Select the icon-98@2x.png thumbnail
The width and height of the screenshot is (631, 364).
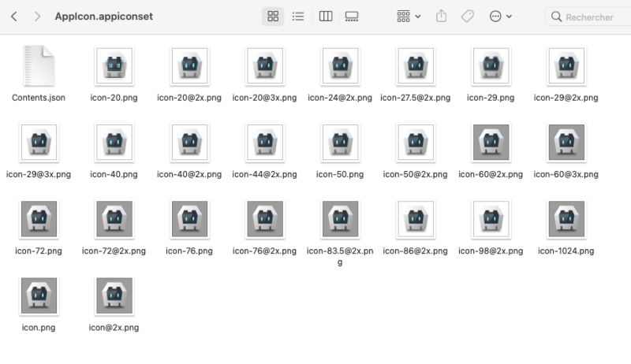(491, 219)
